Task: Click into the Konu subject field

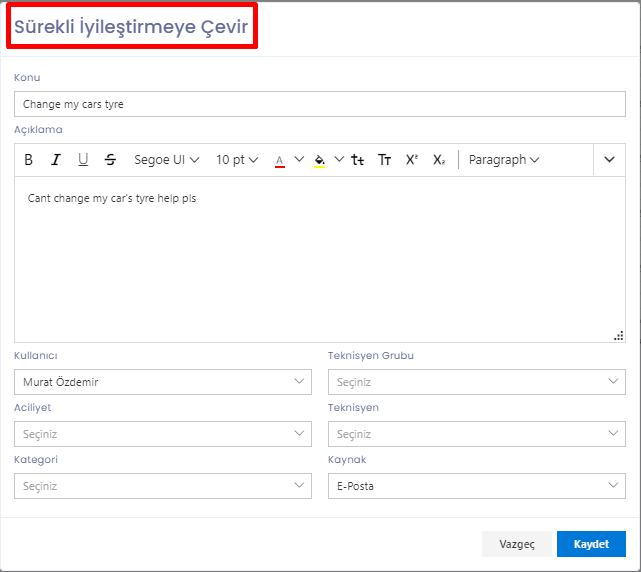Action: point(320,104)
